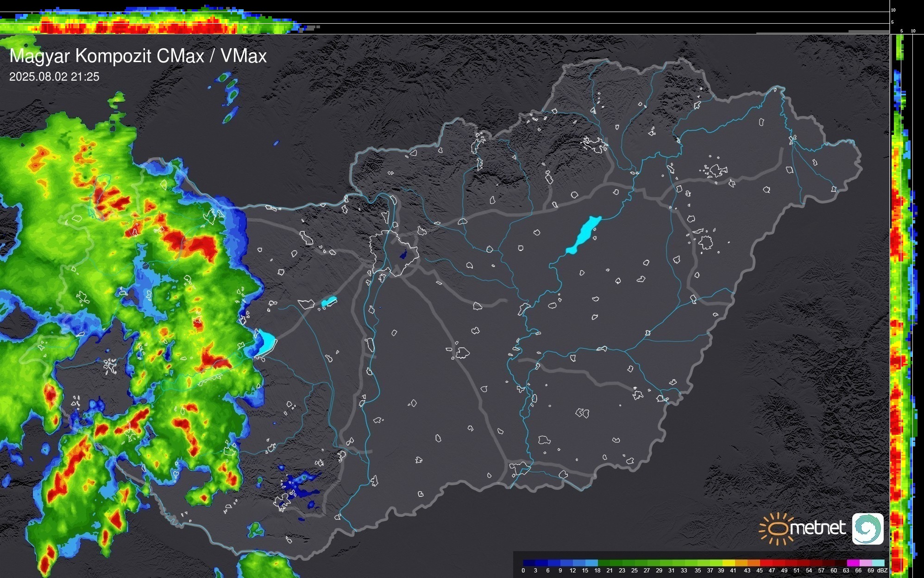Click the timestamp 2025.08.02 21:25
The image size is (924, 578).
click(54, 77)
